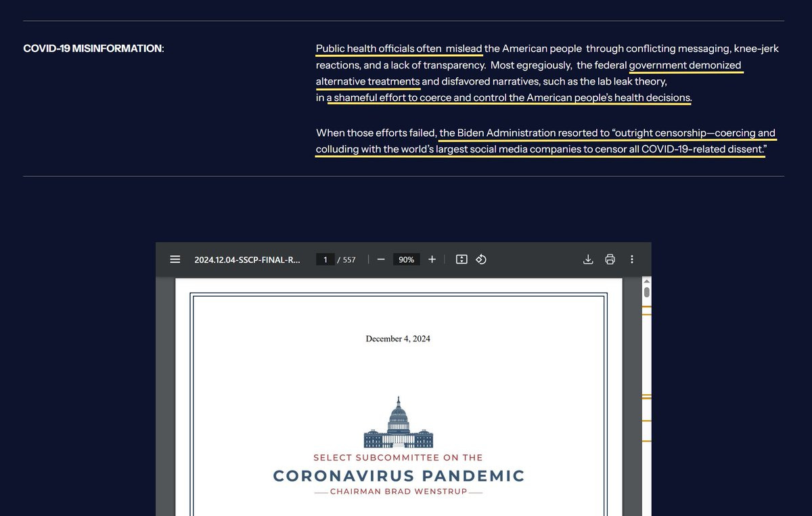
Task: Click the fit to page icon
Action: [461, 259]
